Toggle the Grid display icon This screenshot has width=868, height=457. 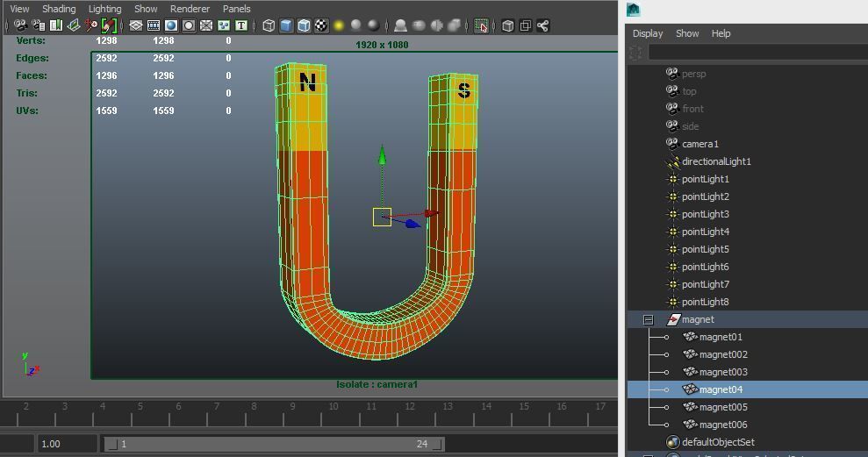click(x=136, y=25)
